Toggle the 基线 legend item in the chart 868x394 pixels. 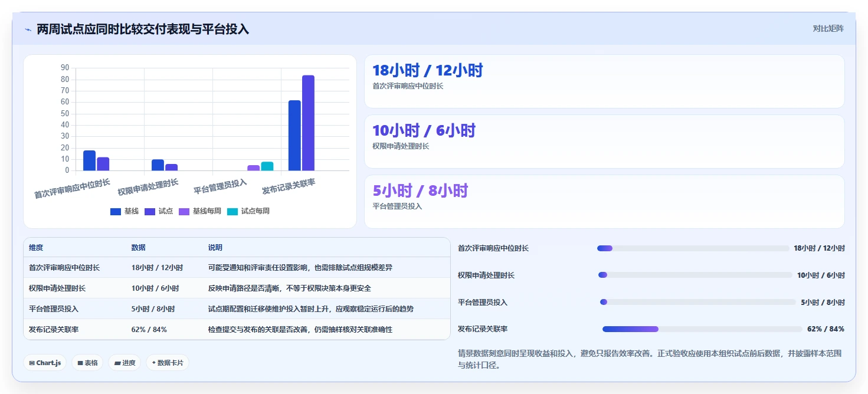point(125,211)
